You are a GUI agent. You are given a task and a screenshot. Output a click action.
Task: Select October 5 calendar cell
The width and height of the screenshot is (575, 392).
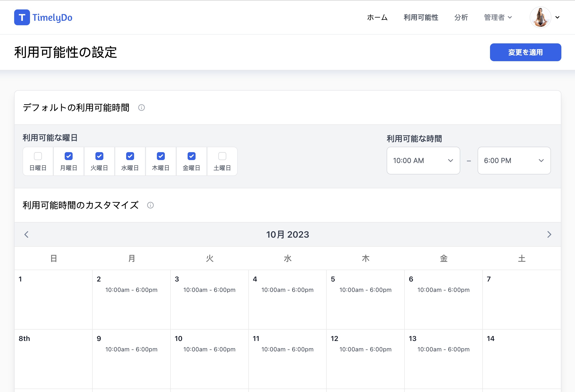point(366,300)
